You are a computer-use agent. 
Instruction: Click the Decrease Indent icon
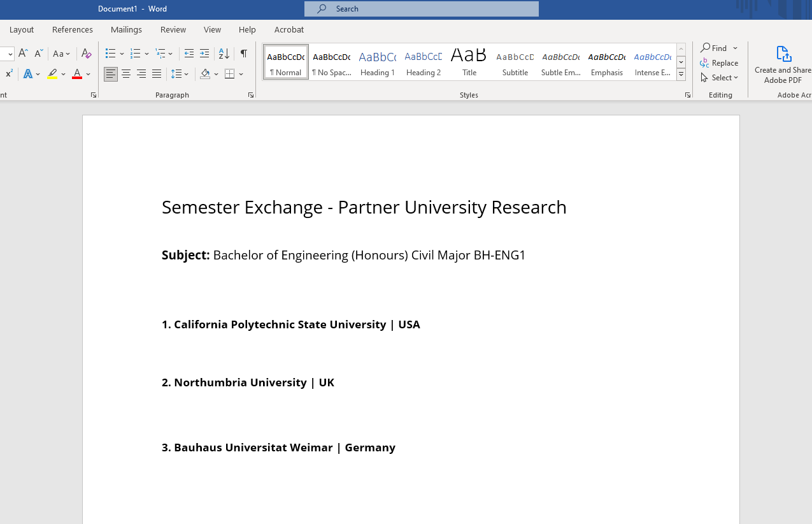pyautogui.click(x=189, y=54)
